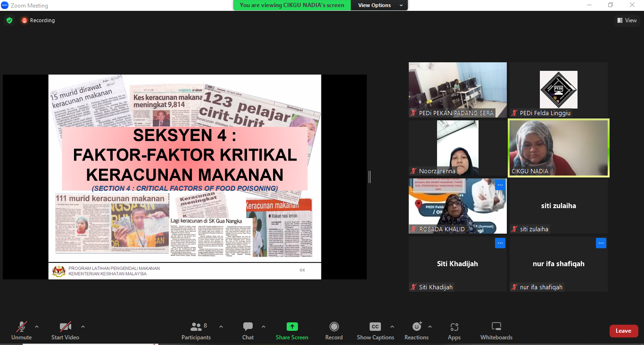The height and width of the screenshot is (345, 644).
Task: Toggle Start Video camera button
Action: [65, 327]
